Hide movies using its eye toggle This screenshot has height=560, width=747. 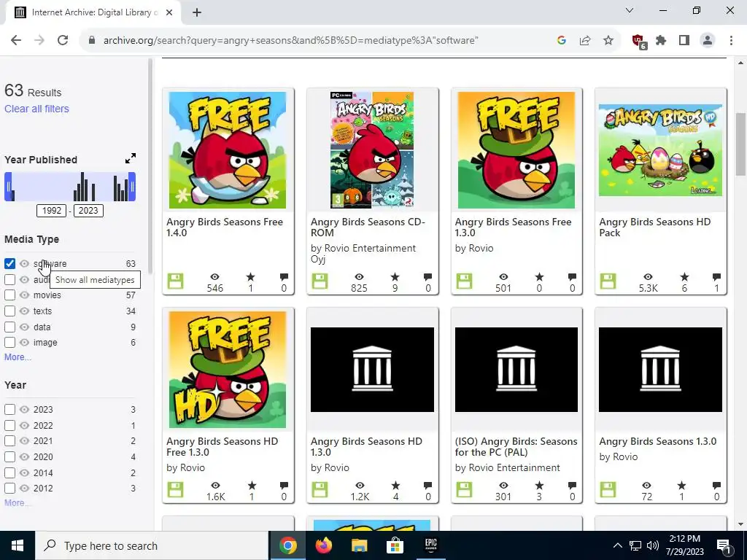tap(24, 295)
